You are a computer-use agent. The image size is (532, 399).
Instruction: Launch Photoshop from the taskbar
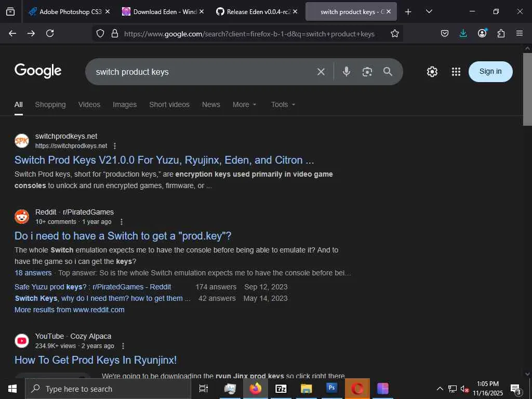pos(331,389)
